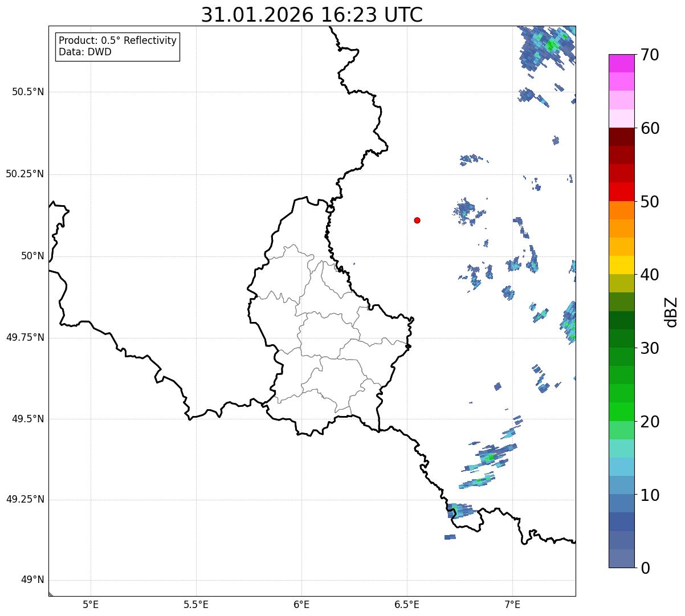685x616 pixels.
Task: Click the red station marker dot
Action: click(417, 220)
